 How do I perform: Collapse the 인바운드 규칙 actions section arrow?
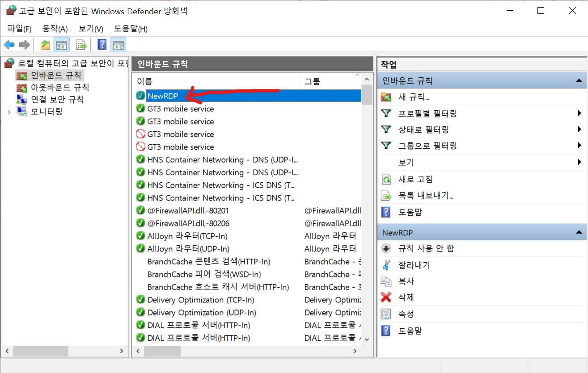coord(579,81)
